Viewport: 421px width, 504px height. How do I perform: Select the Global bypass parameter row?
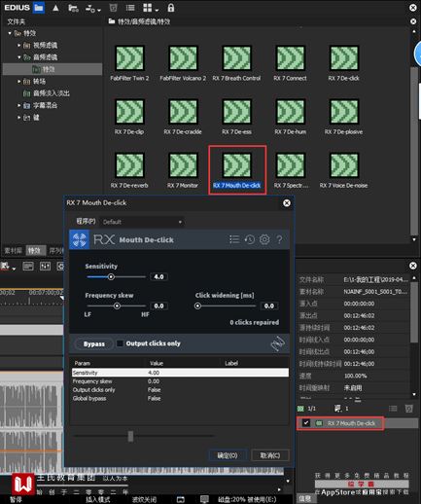click(180, 398)
